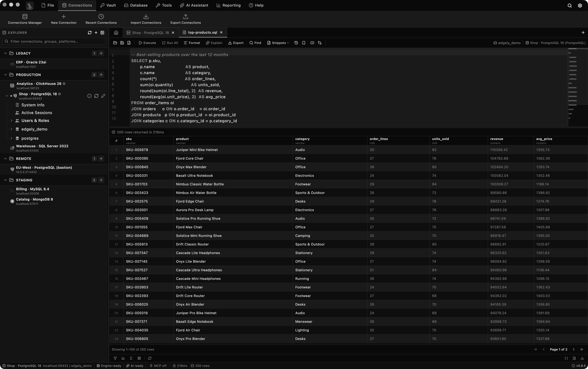
Task: Open the settings gear icon
Action: click(580, 6)
